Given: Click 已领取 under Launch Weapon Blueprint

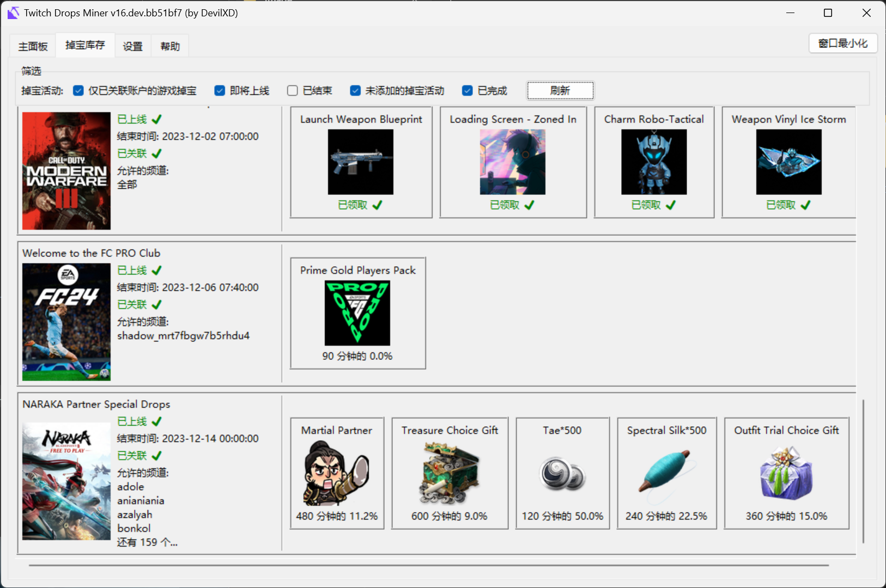Looking at the screenshot, I should pyautogui.click(x=360, y=205).
